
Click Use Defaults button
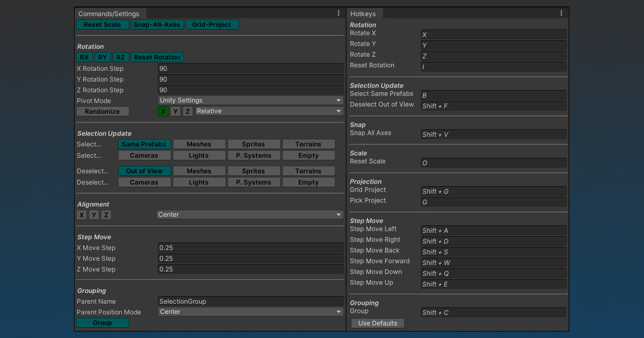pyautogui.click(x=378, y=324)
